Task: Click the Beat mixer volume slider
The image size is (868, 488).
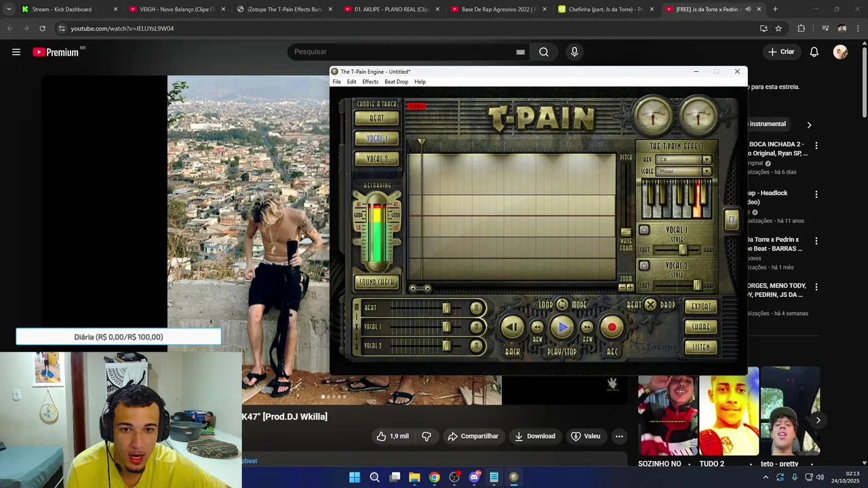Action: tap(446, 308)
